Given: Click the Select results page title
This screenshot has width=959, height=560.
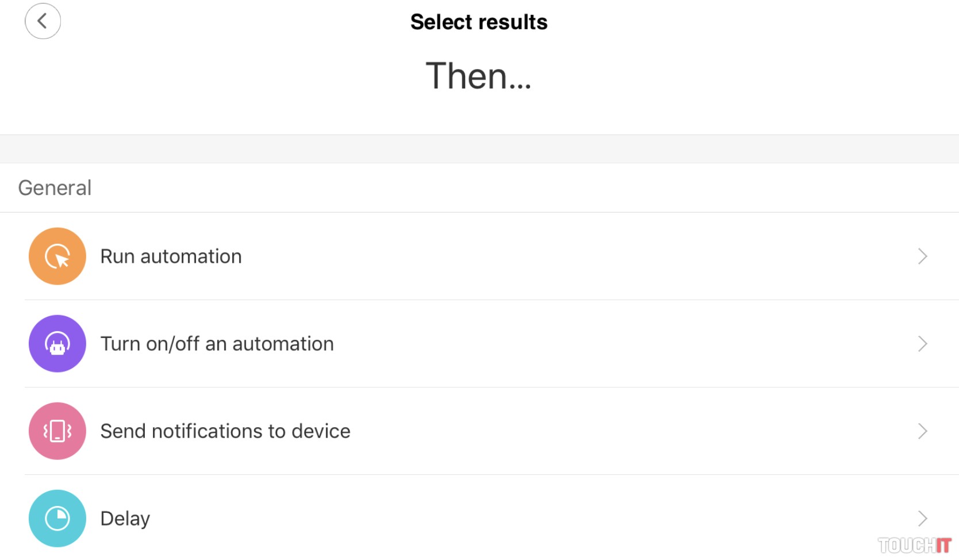Looking at the screenshot, I should pyautogui.click(x=478, y=22).
